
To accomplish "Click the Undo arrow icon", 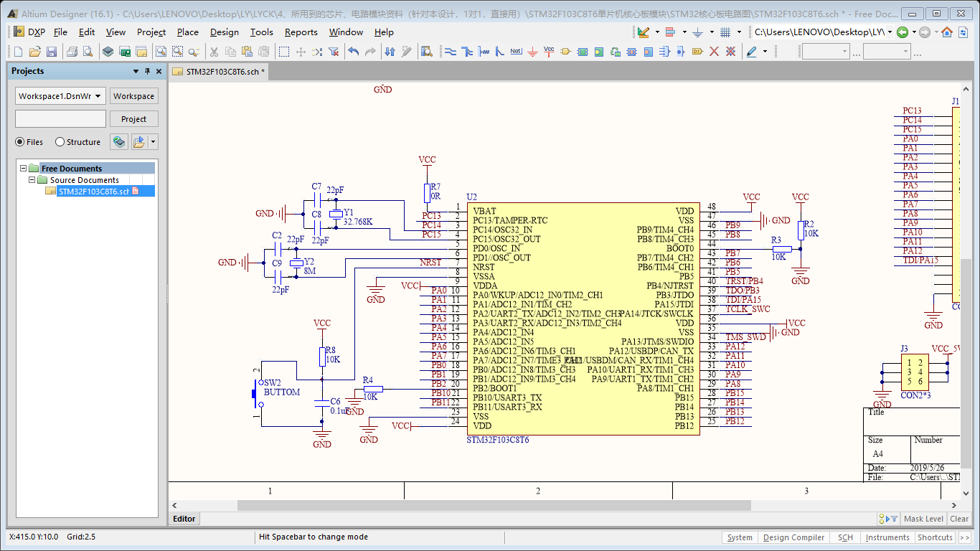I will tap(353, 52).
